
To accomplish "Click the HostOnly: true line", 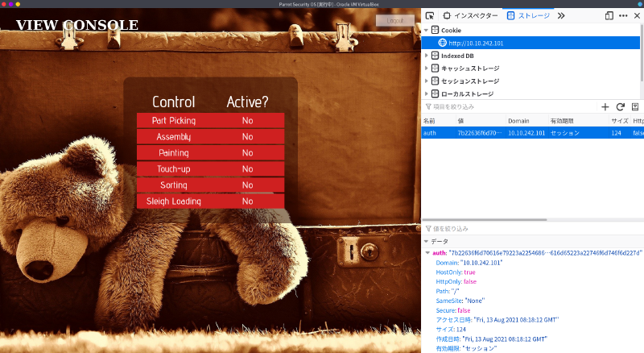I will (456, 272).
